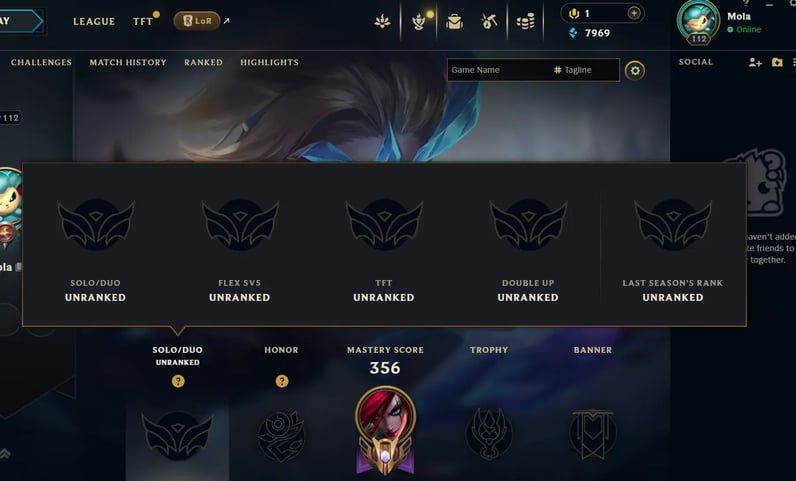Open the Highlights tab
This screenshot has height=481, width=796.
pos(269,62)
